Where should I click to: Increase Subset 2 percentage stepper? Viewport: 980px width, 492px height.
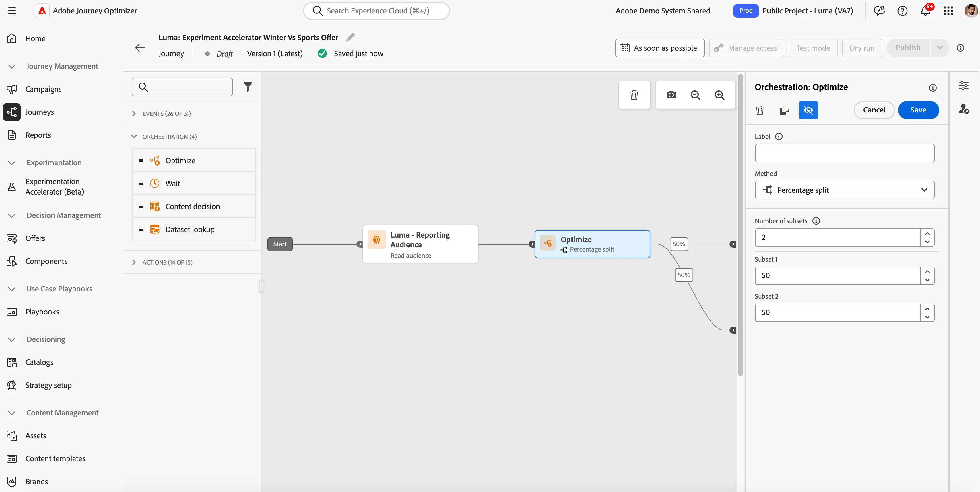tap(927, 308)
